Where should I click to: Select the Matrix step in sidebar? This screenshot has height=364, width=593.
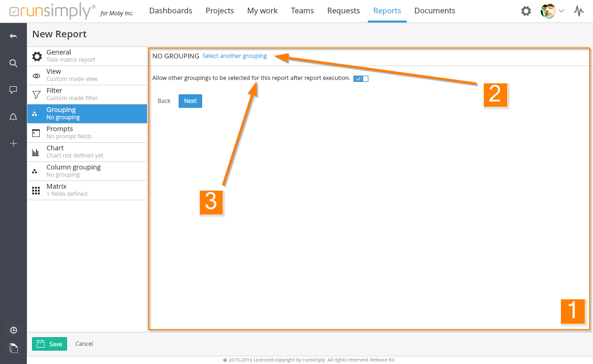point(87,190)
